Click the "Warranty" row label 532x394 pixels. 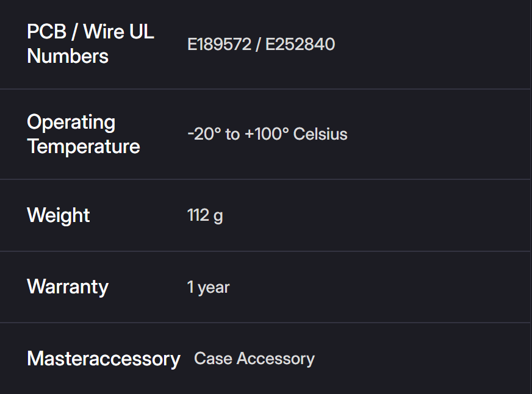[x=68, y=287]
